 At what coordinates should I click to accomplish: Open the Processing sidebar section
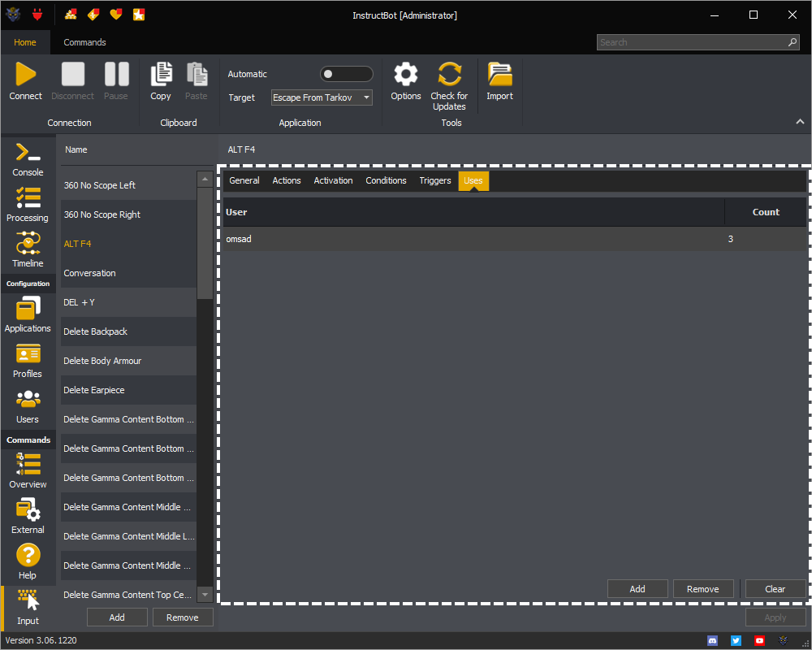click(x=28, y=206)
